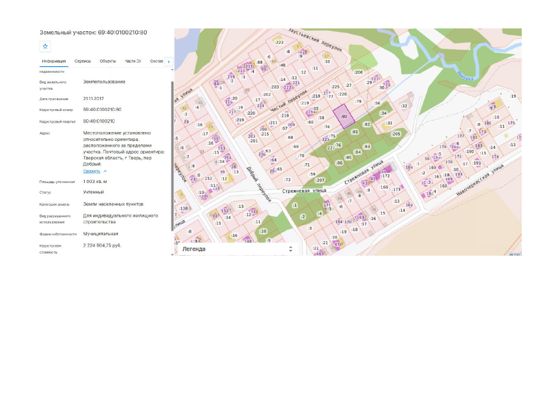This screenshot has height=396, width=560.
Task: Click the 'Муниципальная' ownership value
Action: tap(101, 234)
